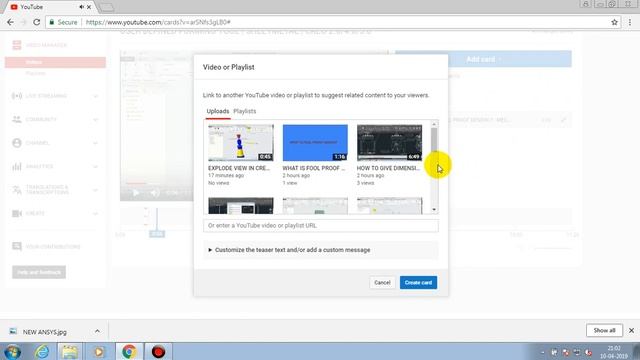Click the Add card button behind dialog

tap(483, 59)
